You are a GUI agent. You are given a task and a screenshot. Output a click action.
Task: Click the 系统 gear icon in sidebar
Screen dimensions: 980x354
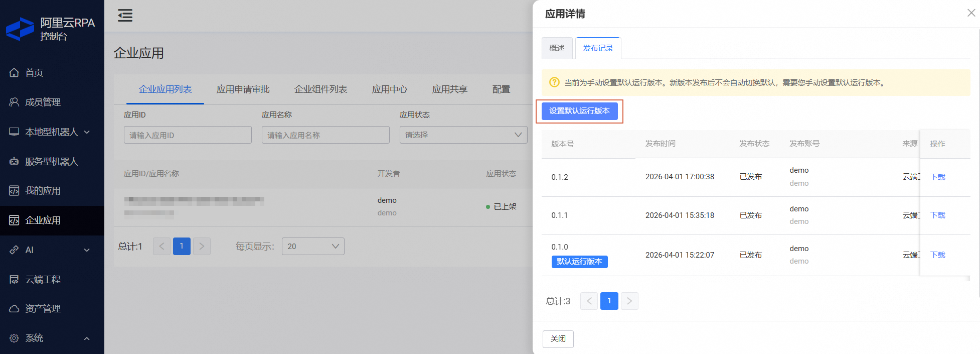pos(14,338)
